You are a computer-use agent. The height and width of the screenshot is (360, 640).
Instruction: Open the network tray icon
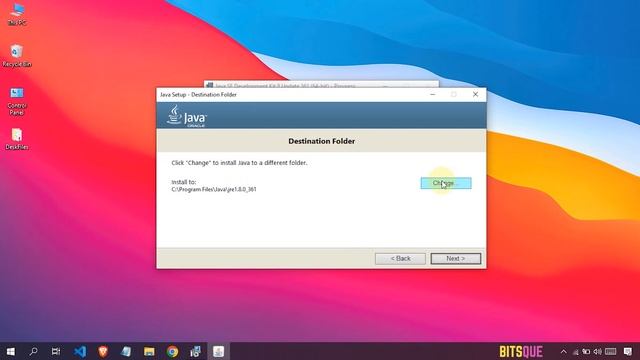pyautogui.click(x=576, y=352)
